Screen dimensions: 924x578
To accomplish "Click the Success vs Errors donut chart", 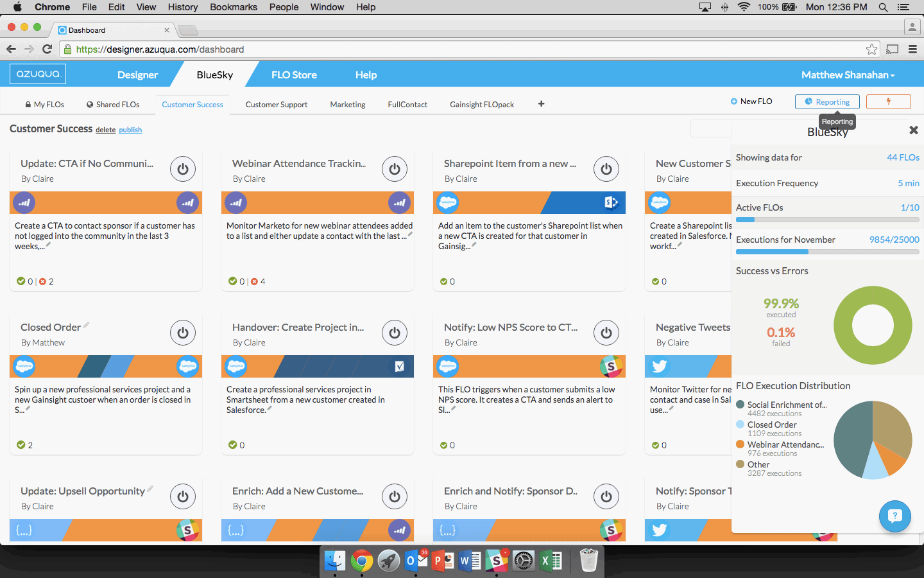I will tap(873, 325).
